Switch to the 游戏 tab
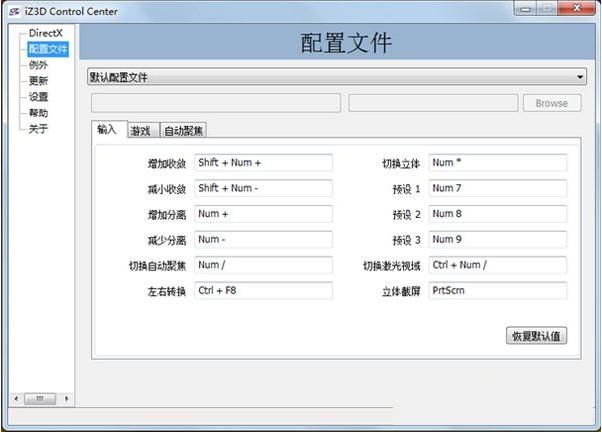Screen dimensions: 602x432 (141, 131)
